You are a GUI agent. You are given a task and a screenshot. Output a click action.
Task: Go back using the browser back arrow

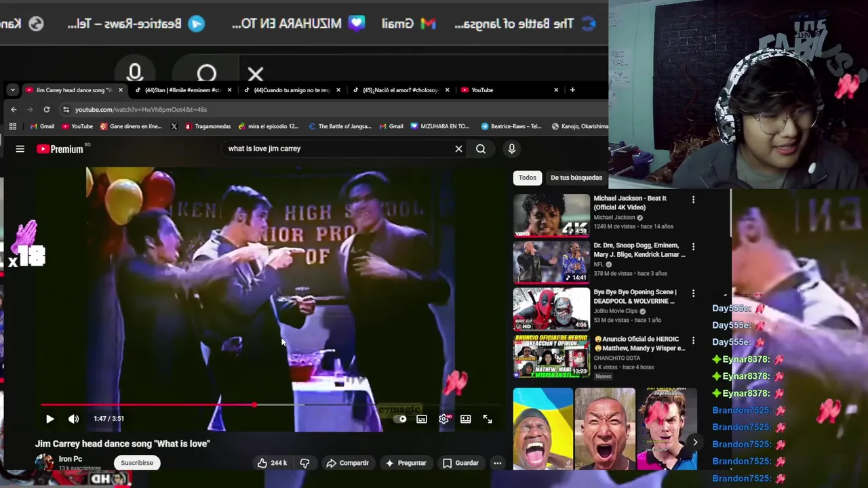(14, 109)
